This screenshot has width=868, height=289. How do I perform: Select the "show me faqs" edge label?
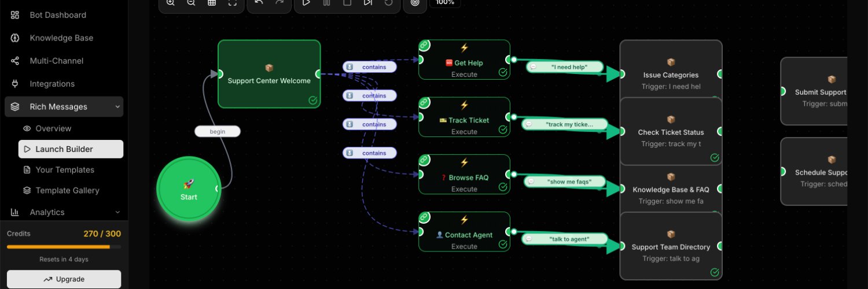click(565, 181)
